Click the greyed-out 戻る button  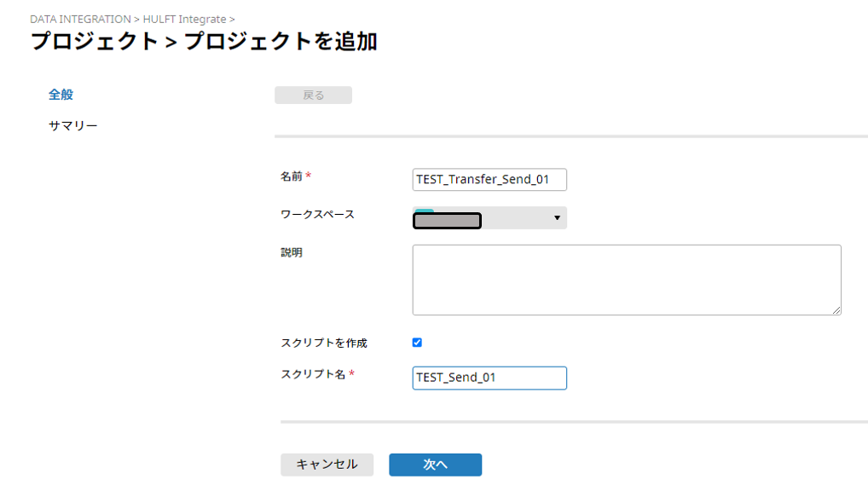point(313,95)
